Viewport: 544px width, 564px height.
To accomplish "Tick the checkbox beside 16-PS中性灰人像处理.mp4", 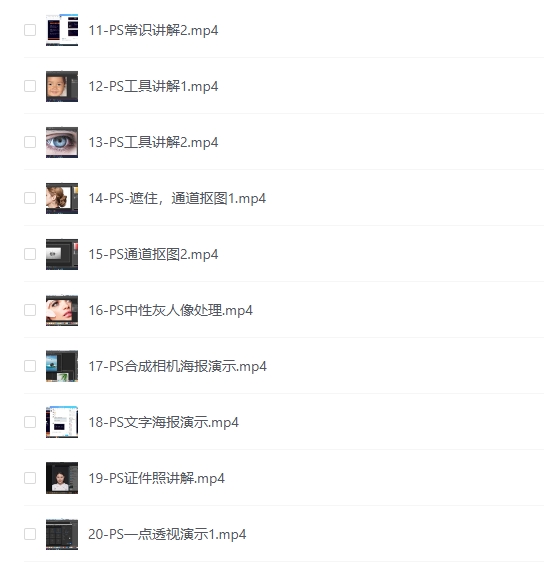I will 30,310.
